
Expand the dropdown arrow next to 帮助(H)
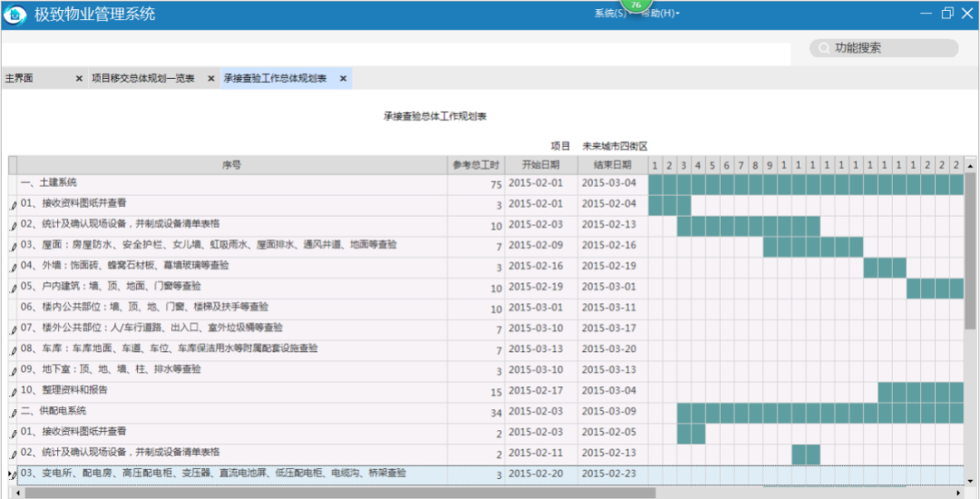(x=677, y=14)
